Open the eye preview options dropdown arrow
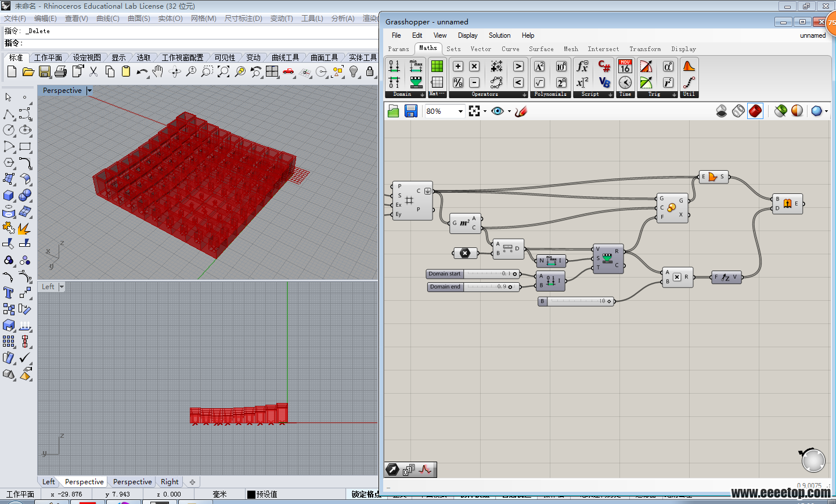836x504 pixels. pyautogui.click(x=509, y=111)
